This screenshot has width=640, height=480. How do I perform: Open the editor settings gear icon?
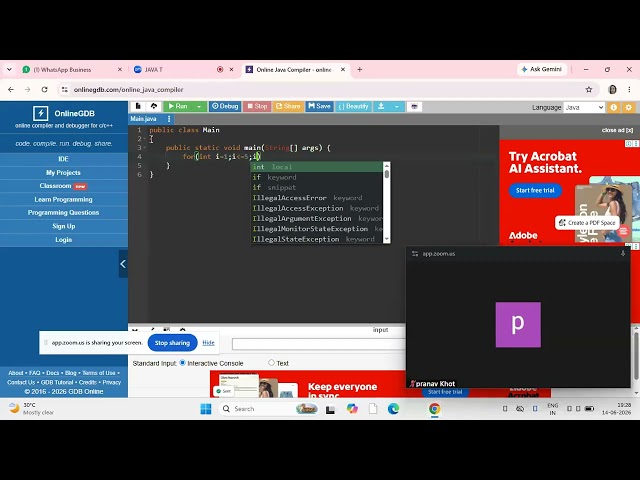click(x=629, y=107)
